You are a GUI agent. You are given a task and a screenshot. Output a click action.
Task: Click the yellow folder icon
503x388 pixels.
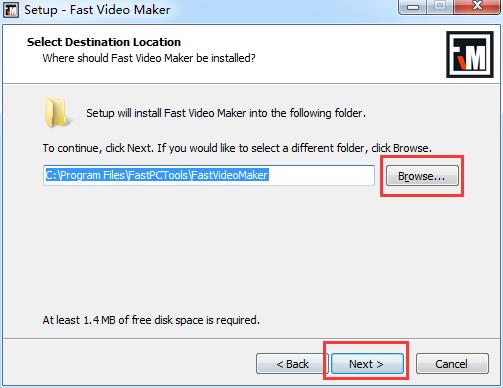pyautogui.click(x=57, y=113)
